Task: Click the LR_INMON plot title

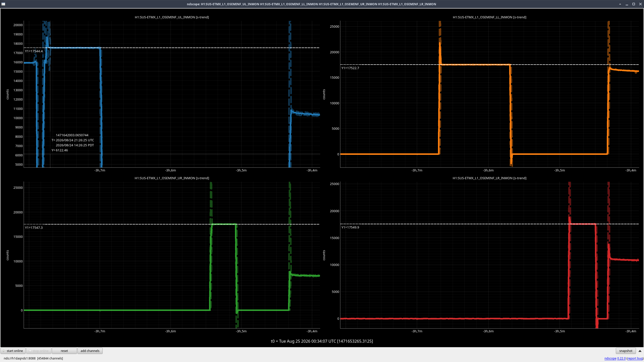Action: pyautogui.click(x=490, y=178)
